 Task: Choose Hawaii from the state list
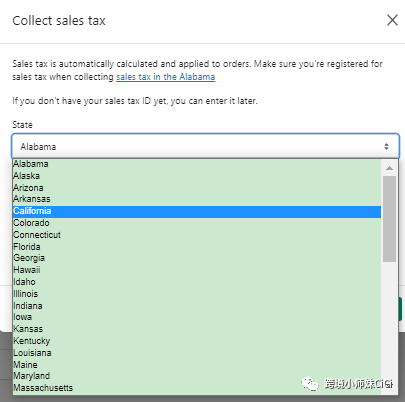197,270
